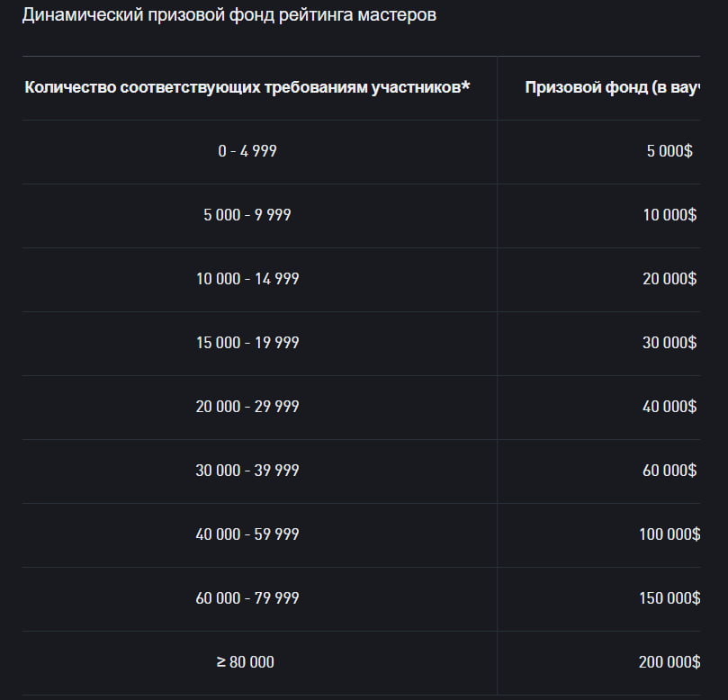Image resolution: width=728 pixels, height=700 pixels.
Task: Click the '150 000$' prize value
Action: pos(670,598)
